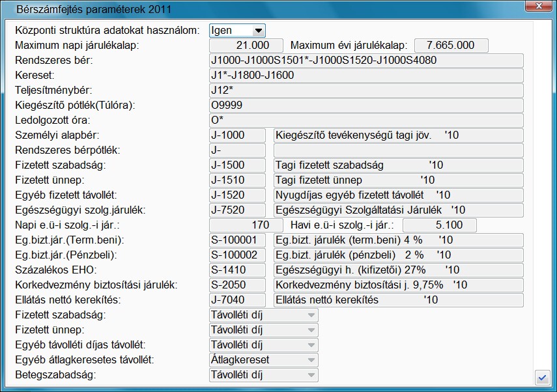Click the Kereset formula field
The width and height of the screenshot is (557, 392).
coord(366,76)
